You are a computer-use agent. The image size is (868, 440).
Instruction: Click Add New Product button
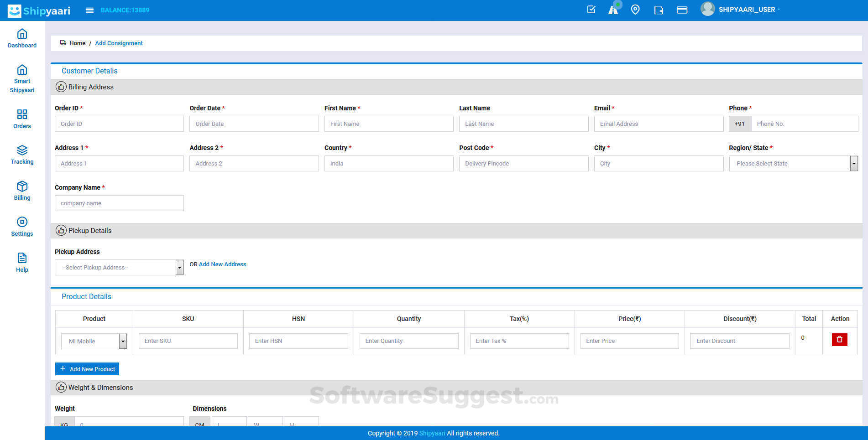click(x=87, y=369)
